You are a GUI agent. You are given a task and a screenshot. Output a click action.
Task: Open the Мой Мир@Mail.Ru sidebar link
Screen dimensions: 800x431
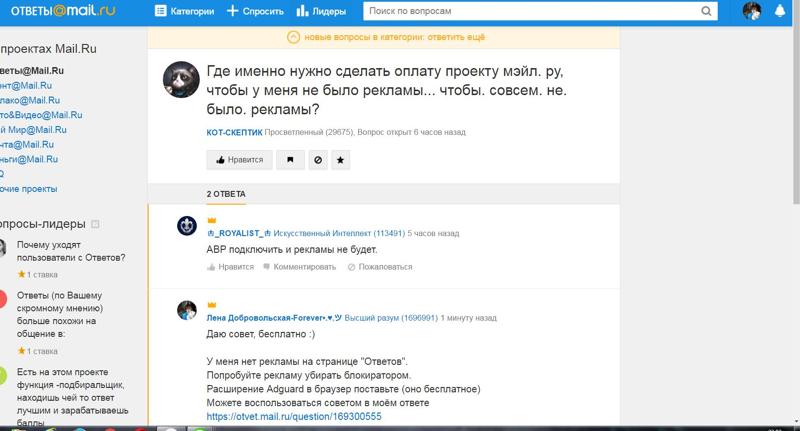click(33, 130)
